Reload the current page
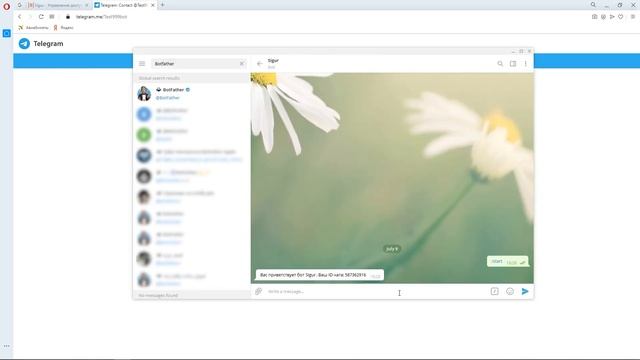This screenshot has width=640, height=360. pyautogui.click(x=41, y=17)
